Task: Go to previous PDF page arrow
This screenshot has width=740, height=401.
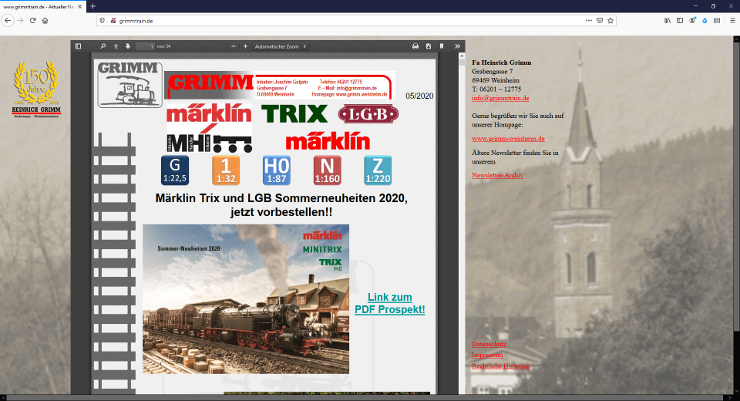Action: click(116, 46)
